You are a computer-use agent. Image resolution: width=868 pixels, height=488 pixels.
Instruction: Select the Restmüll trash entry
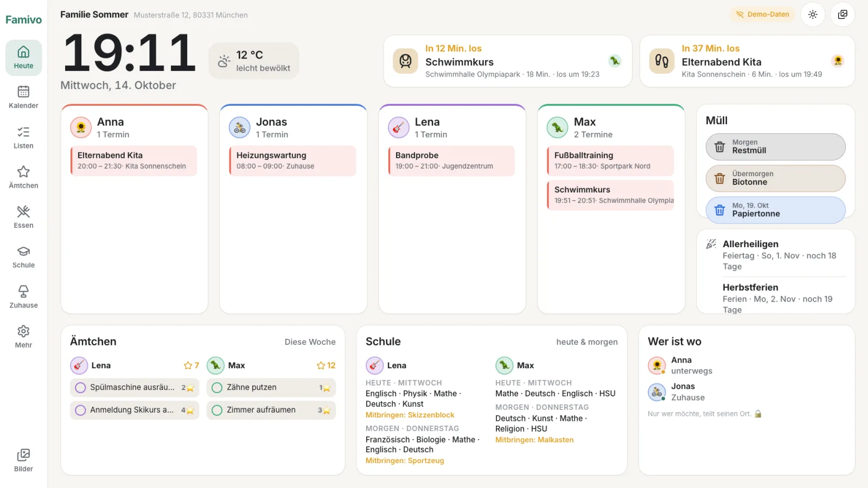coord(776,147)
